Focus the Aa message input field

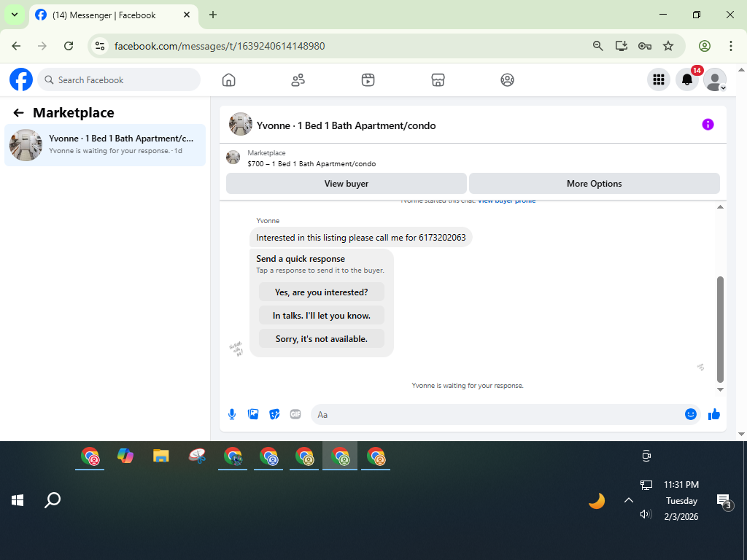(x=498, y=415)
